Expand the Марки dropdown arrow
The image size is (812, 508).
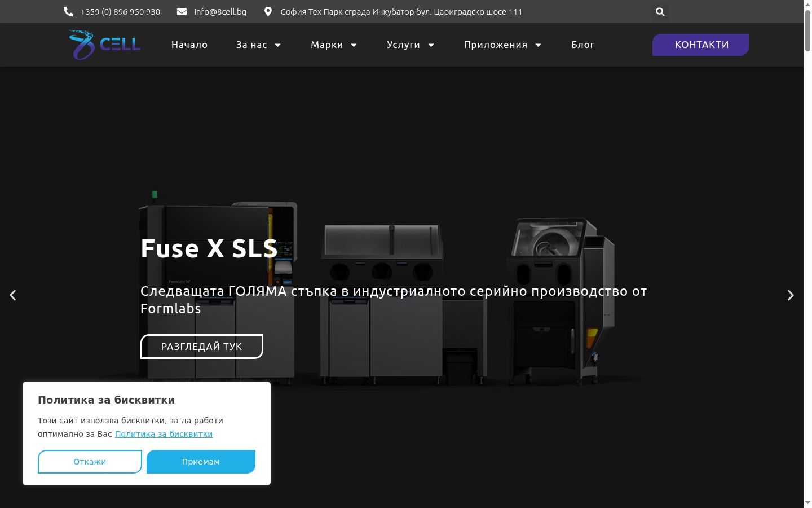[x=354, y=45]
